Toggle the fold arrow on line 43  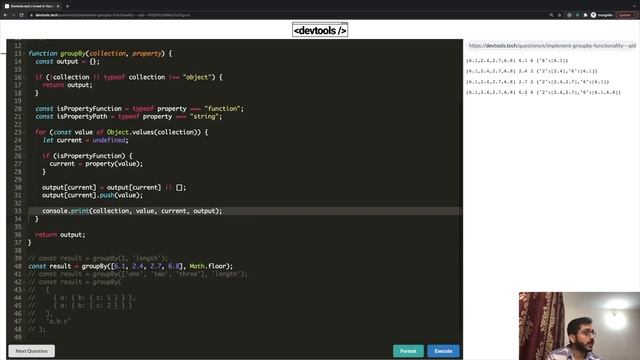pos(24,290)
